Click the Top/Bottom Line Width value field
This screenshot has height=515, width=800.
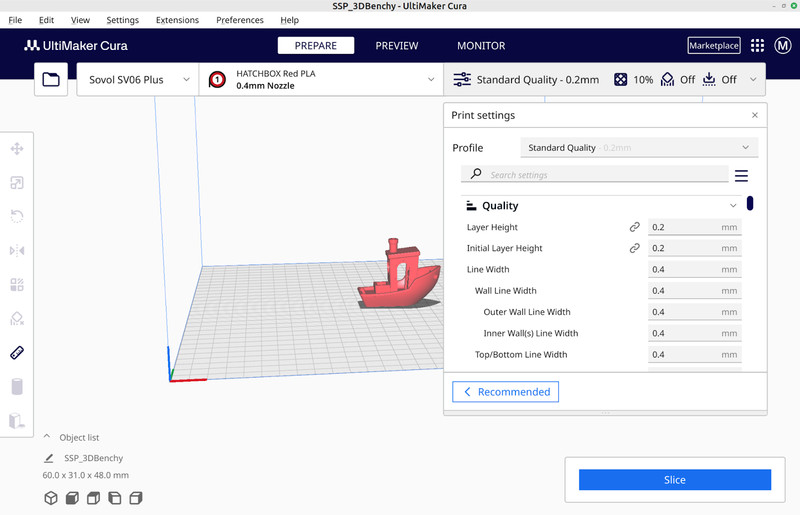click(x=694, y=355)
